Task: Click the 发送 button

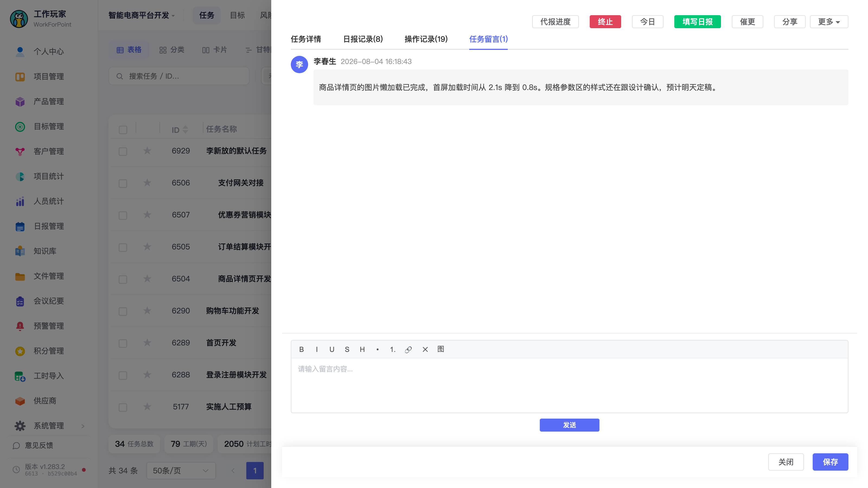Action: point(569,425)
